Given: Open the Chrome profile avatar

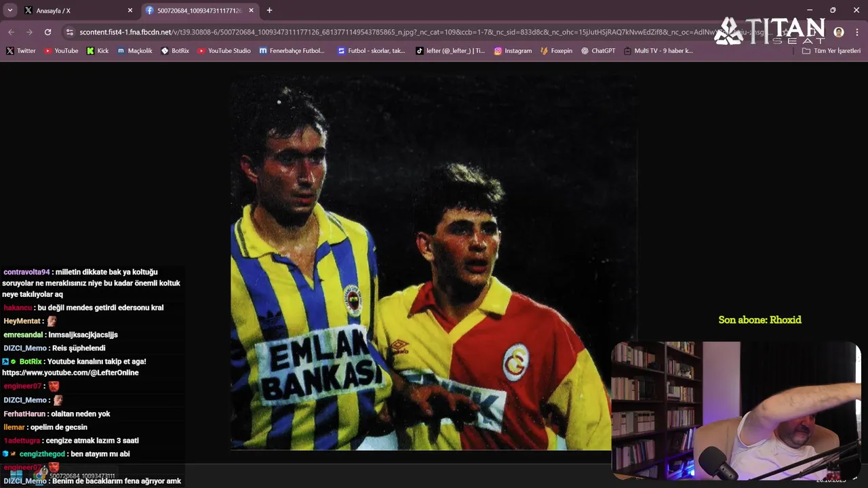Looking at the screenshot, I should (x=839, y=32).
